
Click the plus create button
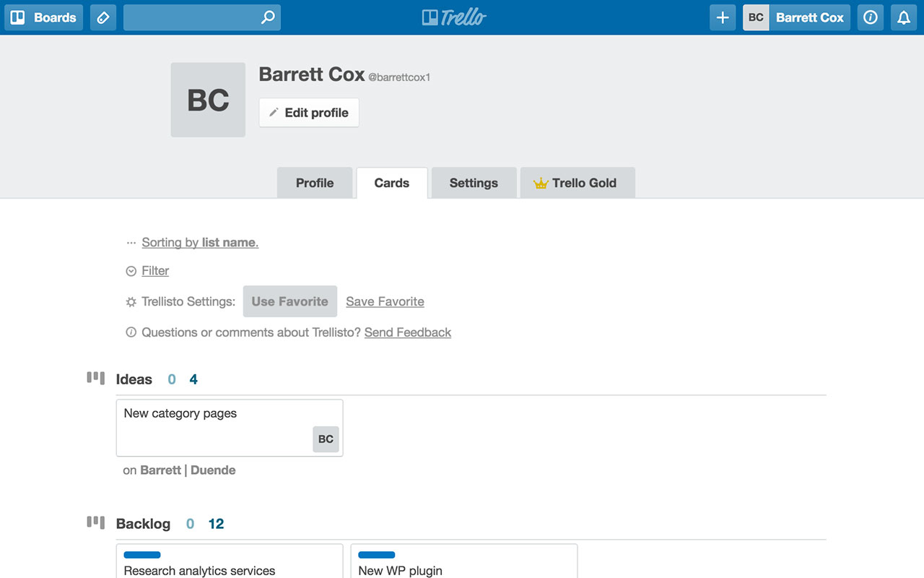[x=723, y=17]
